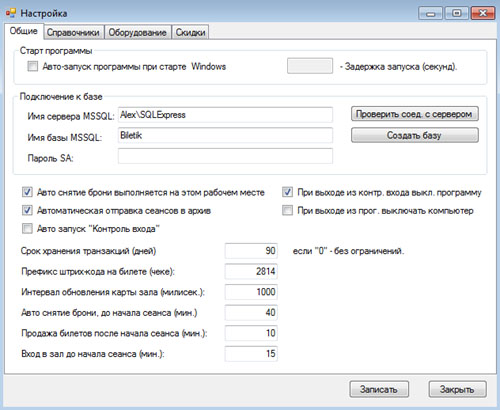Screen dimensions: 500x410
Task: Select the Общие tab
Action: [23, 31]
